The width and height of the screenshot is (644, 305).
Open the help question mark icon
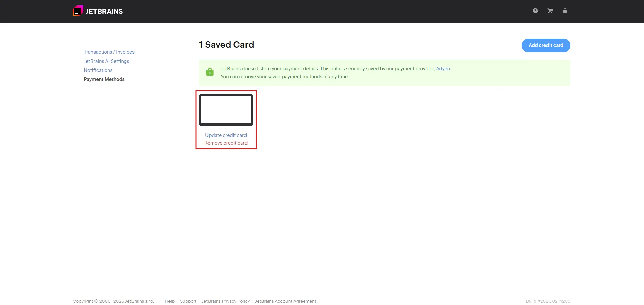point(535,11)
